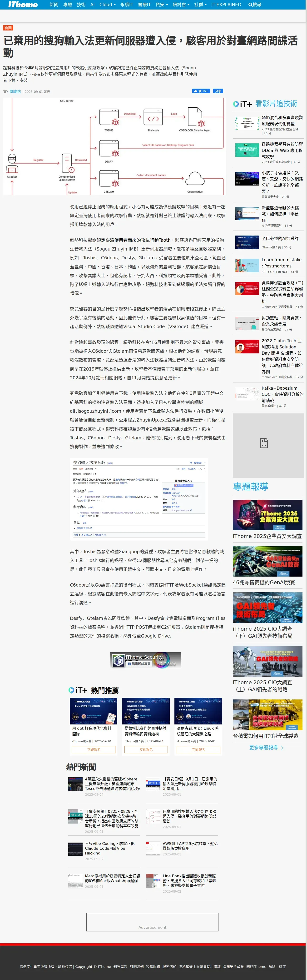Open video 新型態遠端辦公大挑戰 零信任
This screenshot has height=980, width=307.
coord(282,214)
